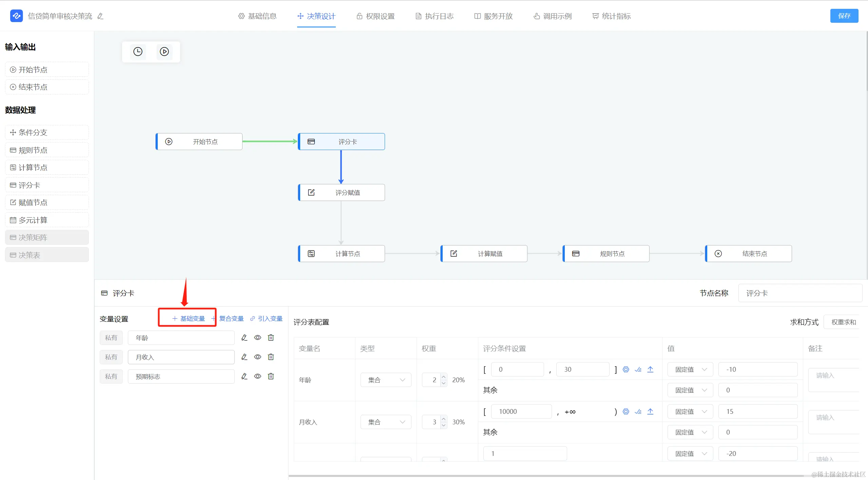Open the 求和方式 权重求和 dropdown

[x=843, y=322]
